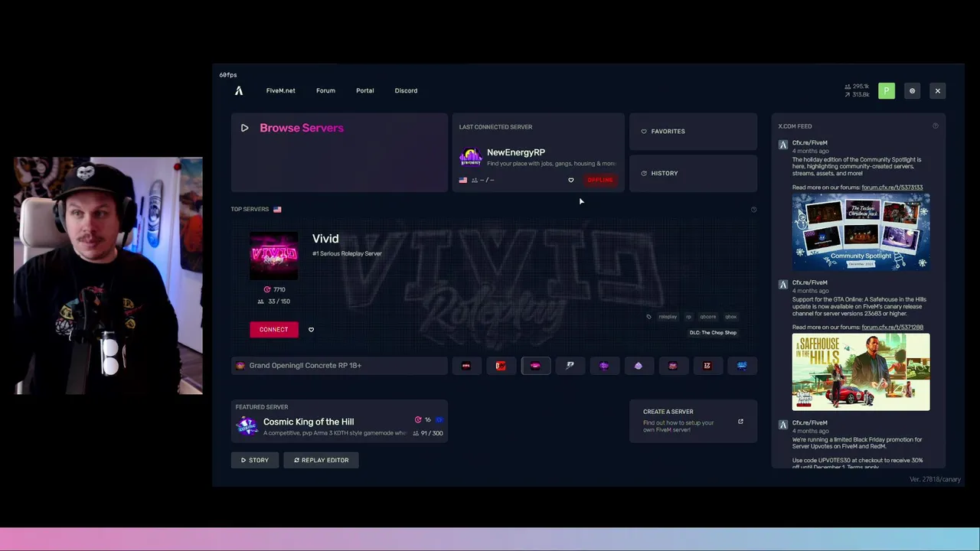
Task: Open Grand Opening!! Concrete RP 18+ server
Action: point(339,366)
